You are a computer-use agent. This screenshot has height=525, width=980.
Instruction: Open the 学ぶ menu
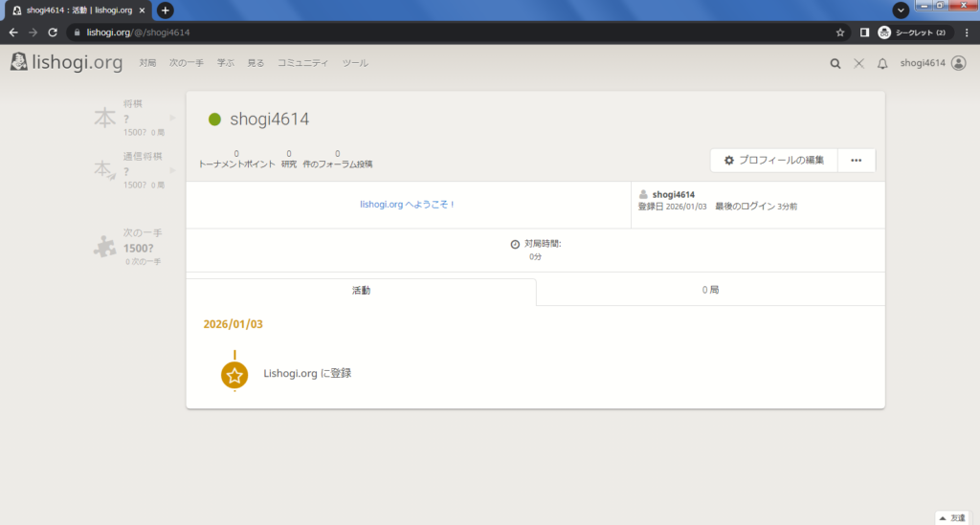tap(225, 63)
